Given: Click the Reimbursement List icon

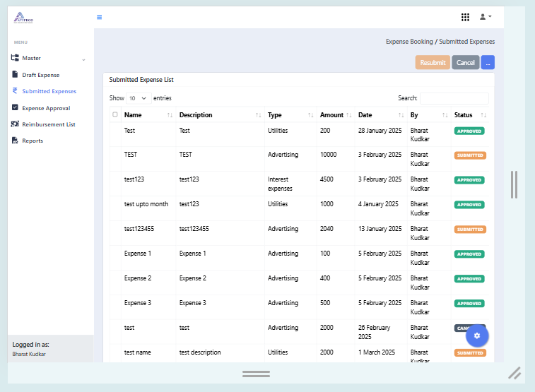Looking at the screenshot, I should point(15,124).
